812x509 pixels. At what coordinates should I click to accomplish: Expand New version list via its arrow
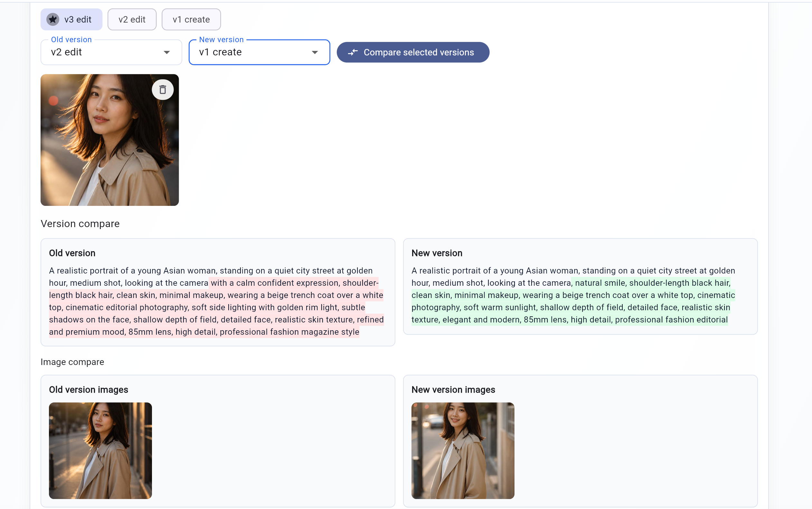(x=315, y=53)
